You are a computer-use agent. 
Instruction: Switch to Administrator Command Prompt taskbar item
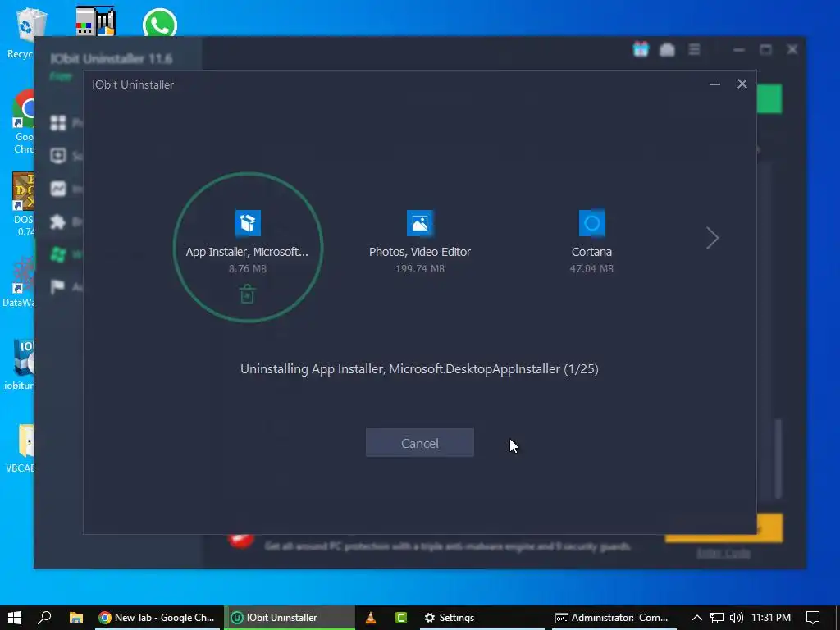pyautogui.click(x=614, y=618)
